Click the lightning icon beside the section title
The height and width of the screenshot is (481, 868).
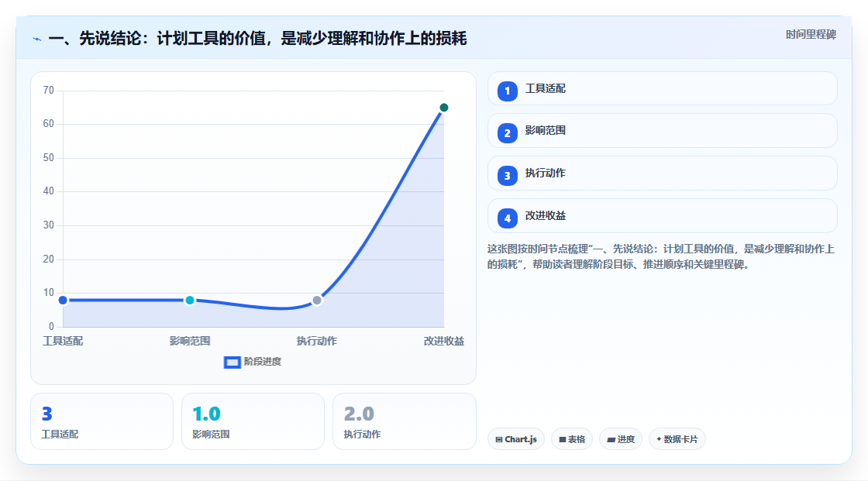pyautogui.click(x=37, y=39)
